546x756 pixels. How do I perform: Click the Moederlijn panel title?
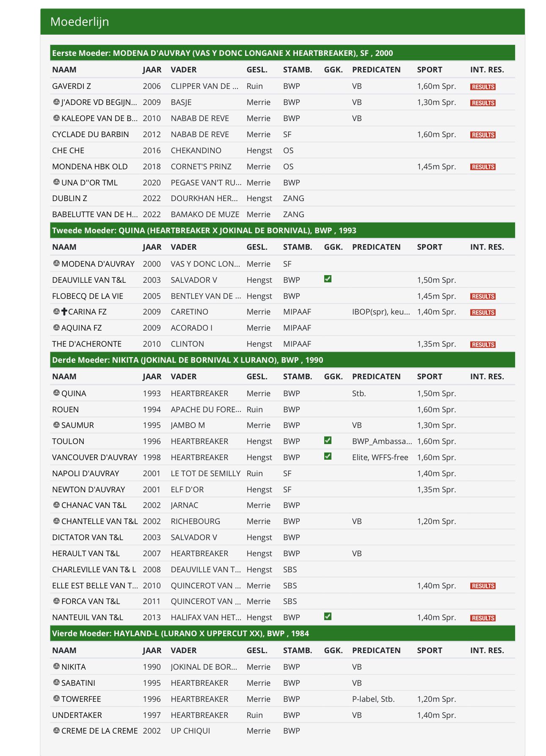[x=80, y=22]
